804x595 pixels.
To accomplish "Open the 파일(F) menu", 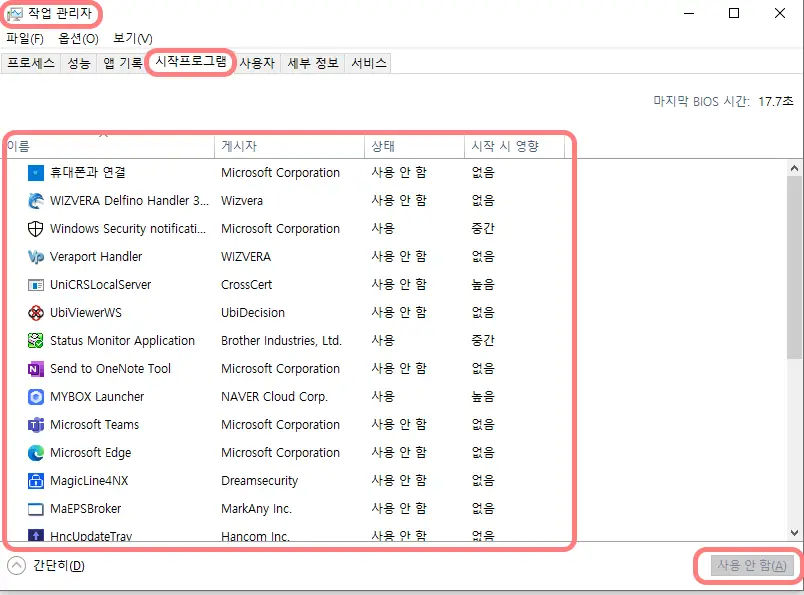I will pyautogui.click(x=25, y=38).
